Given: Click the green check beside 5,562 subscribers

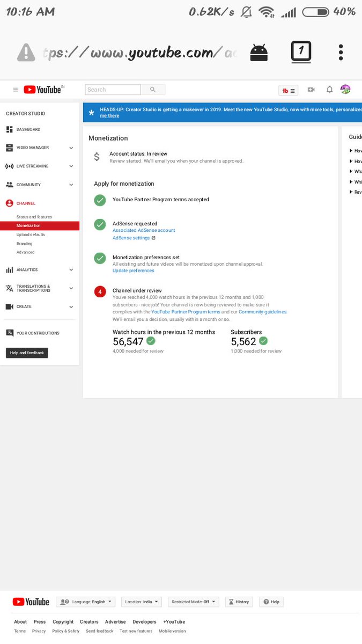Looking at the screenshot, I should pyautogui.click(x=263, y=341).
